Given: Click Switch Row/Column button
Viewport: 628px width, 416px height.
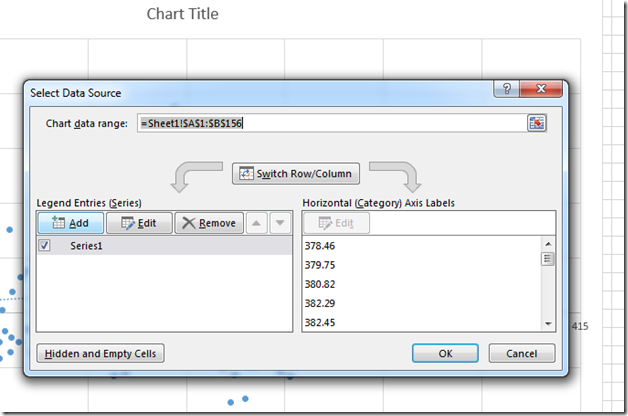Looking at the screenshot, I should 296,174.
